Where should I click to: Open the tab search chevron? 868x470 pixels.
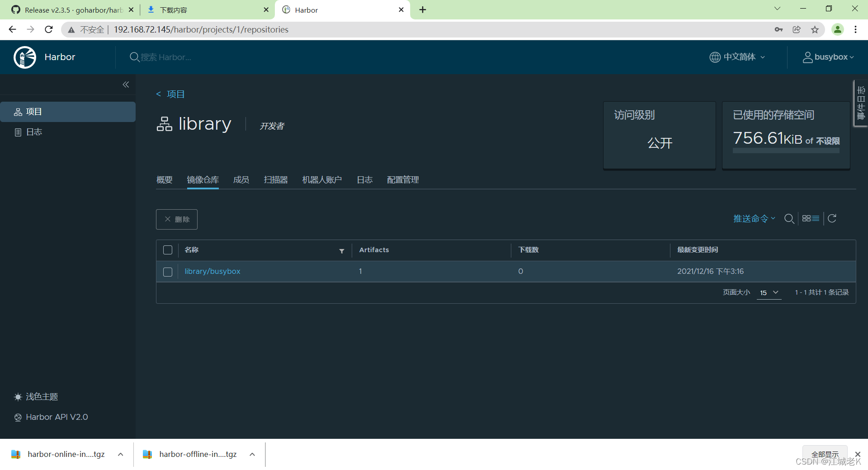coord(777,9)
